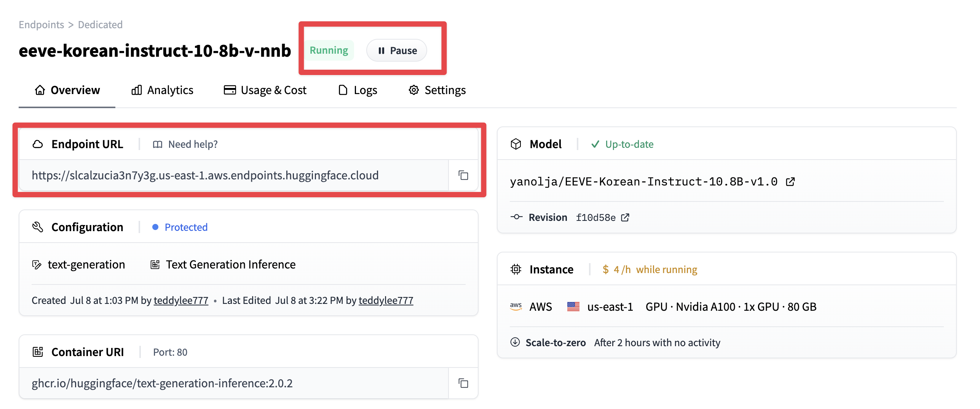Open the Need help? documentation link
Image resolution: width=980 pixels, height=409 pixels.
click(185, 144)
